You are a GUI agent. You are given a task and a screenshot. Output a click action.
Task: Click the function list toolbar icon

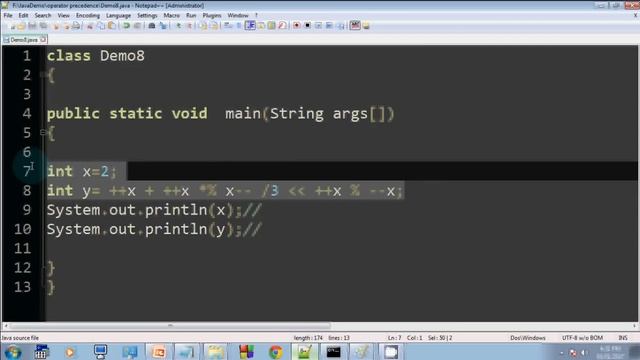click(x=282, y=26)
